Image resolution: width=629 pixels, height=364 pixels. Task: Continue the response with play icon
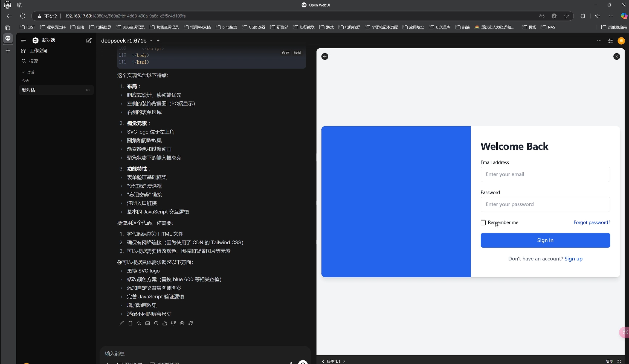pyautogui.click(x=182, y=323)
